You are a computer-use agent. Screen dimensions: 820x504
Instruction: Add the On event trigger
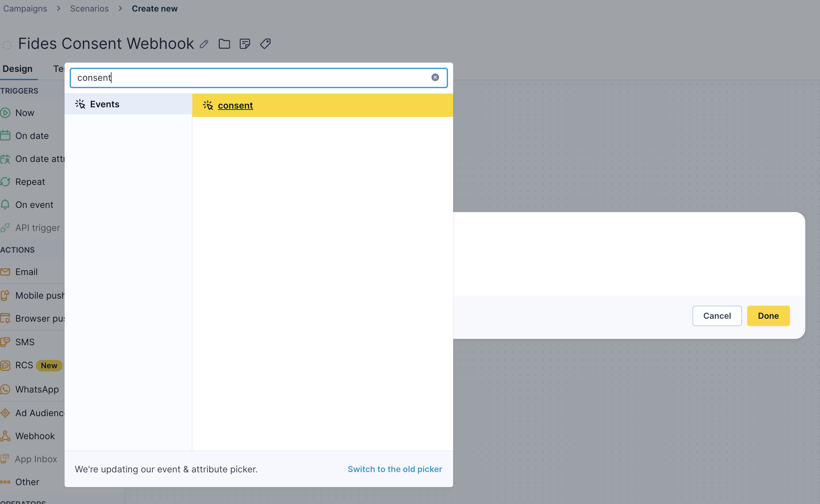click(34, 205)
